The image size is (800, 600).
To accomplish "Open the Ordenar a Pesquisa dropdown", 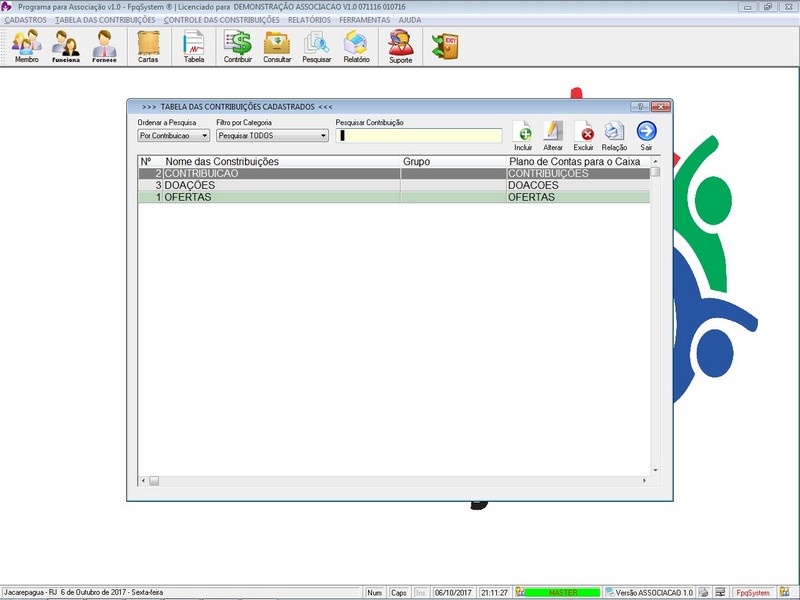I will 173,136.
